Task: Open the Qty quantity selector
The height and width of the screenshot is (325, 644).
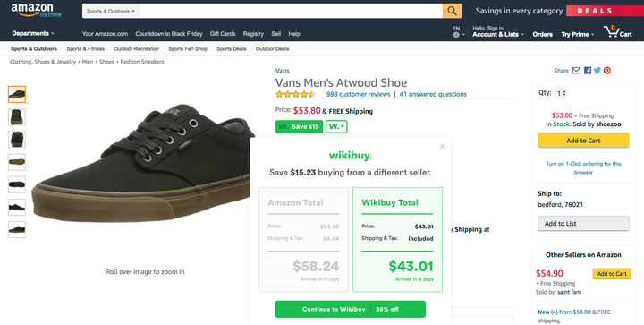Action: 560,93
